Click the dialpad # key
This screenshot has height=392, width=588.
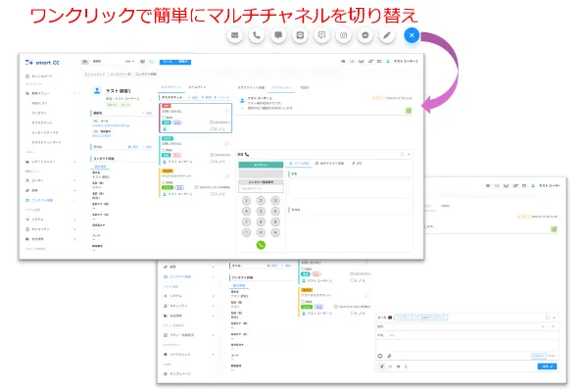click(275, 232)
